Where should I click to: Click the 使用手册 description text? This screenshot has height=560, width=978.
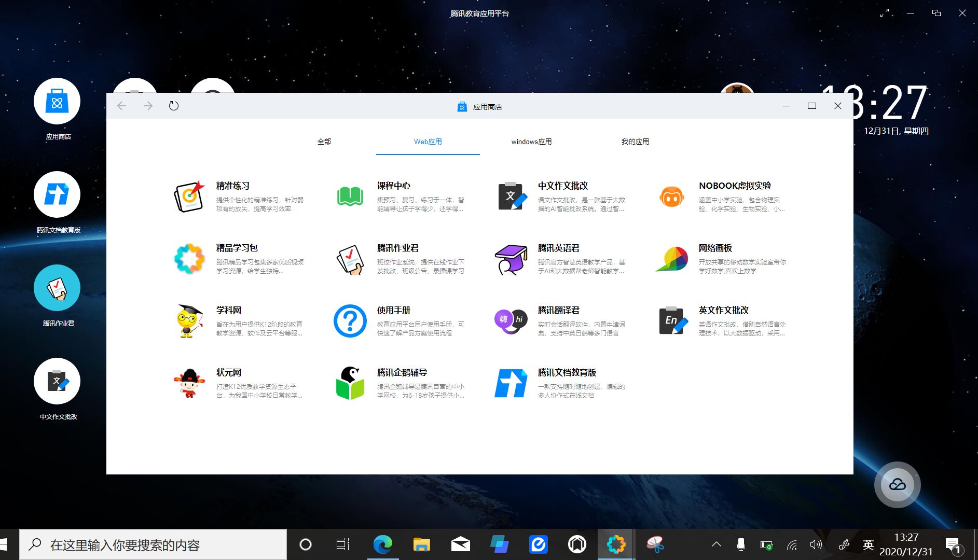pos(421,329)
